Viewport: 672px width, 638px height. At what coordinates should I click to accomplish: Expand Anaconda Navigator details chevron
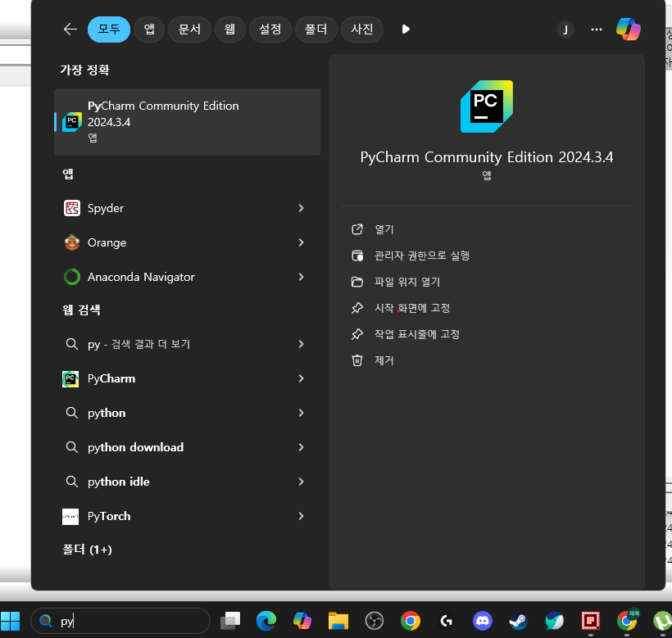302,277
